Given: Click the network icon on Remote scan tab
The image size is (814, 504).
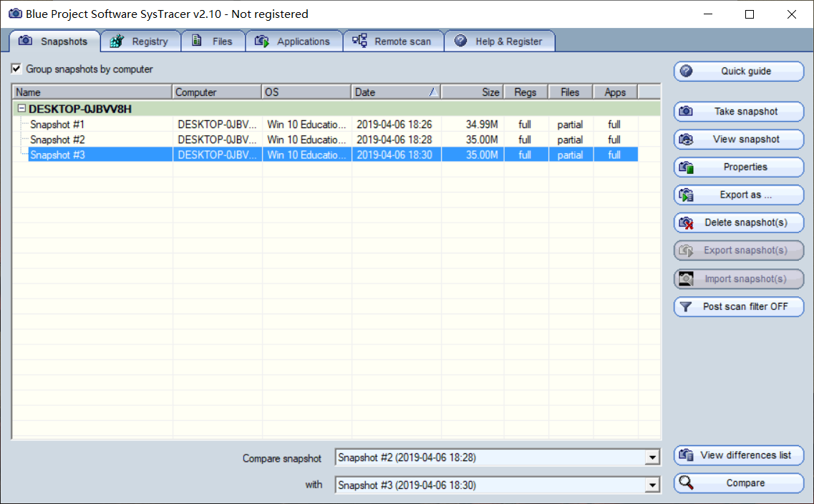Looking at the screenshot, I should tap(360, 41).
